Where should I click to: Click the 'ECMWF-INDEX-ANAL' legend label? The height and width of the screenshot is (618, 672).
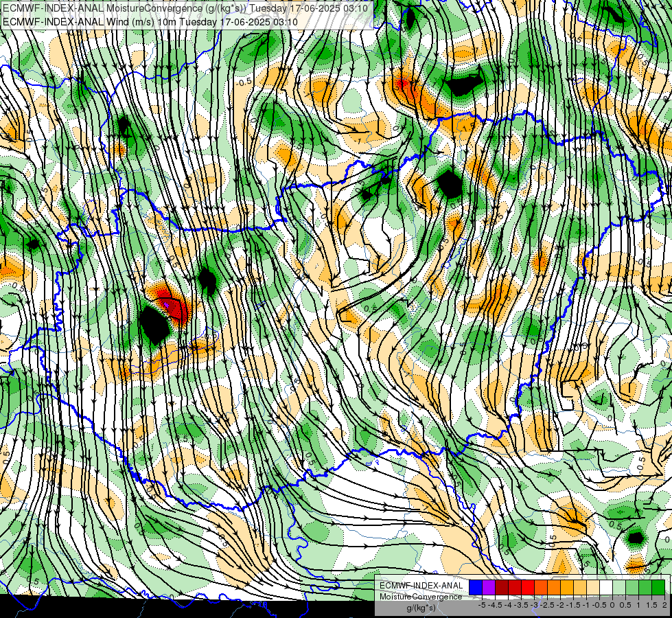pos(421,586)
